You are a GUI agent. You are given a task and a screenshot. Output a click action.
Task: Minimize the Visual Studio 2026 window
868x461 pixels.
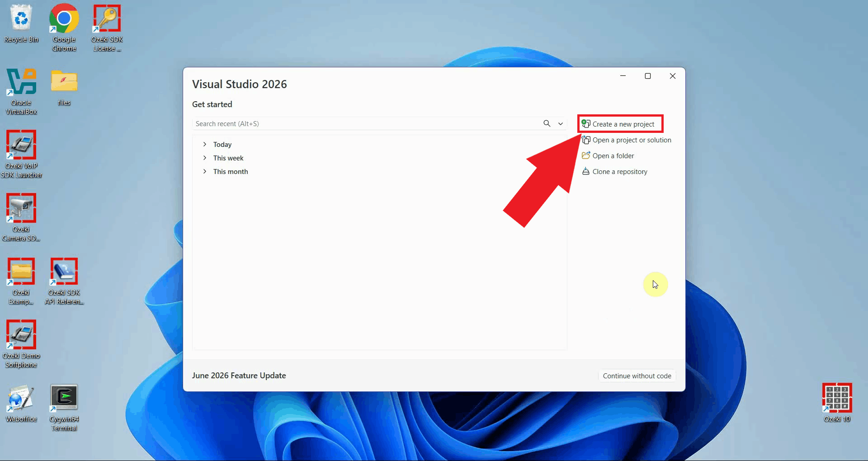[x=623, y=76]
